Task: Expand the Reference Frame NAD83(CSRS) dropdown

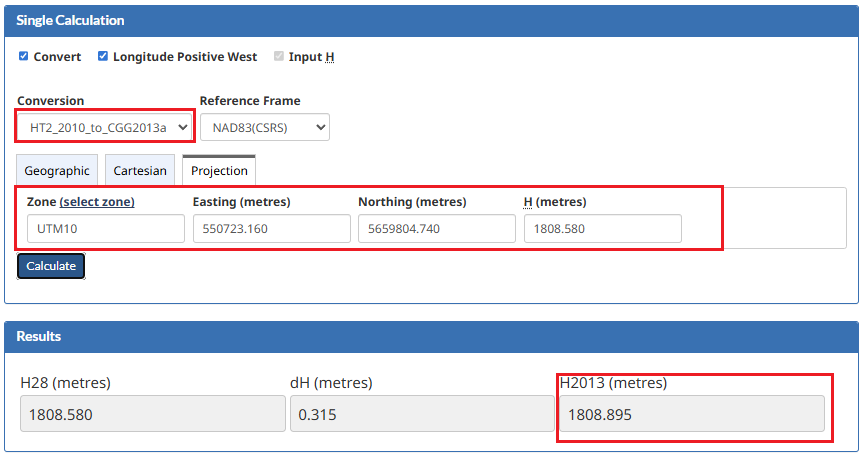Action: pyautogui.click(x=264, y=127)
